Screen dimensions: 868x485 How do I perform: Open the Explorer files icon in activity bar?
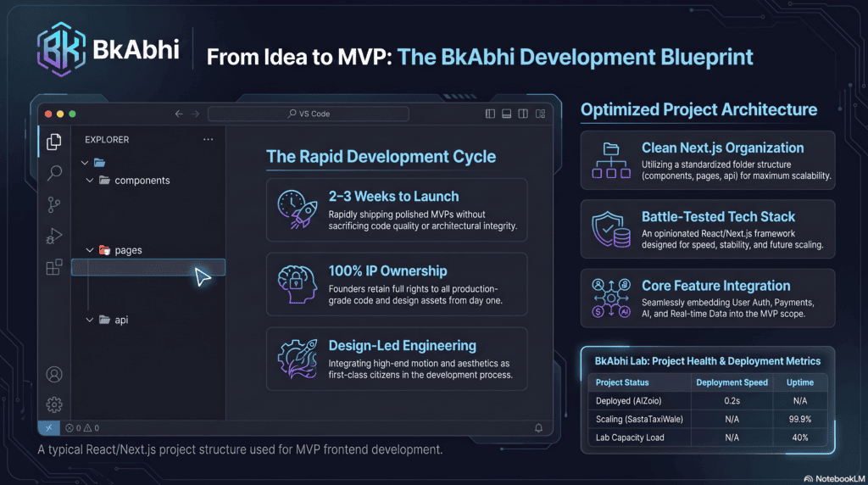(x=53, y=142)
